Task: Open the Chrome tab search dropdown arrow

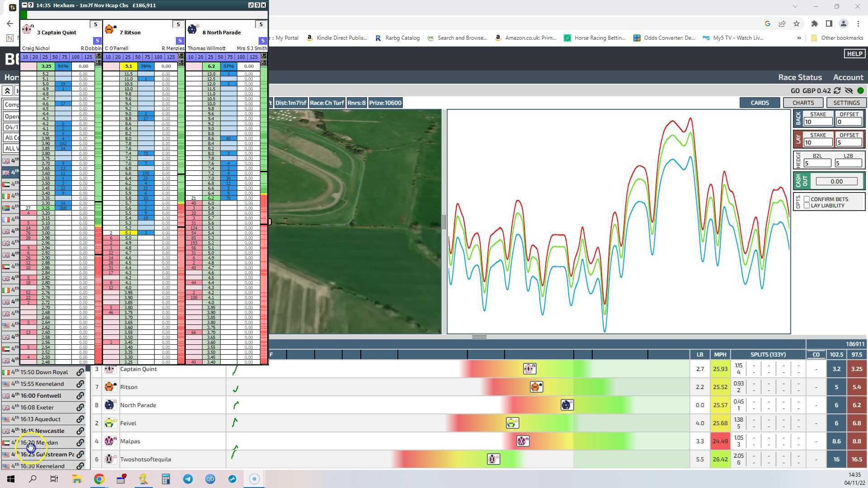Action: point(795,6)
